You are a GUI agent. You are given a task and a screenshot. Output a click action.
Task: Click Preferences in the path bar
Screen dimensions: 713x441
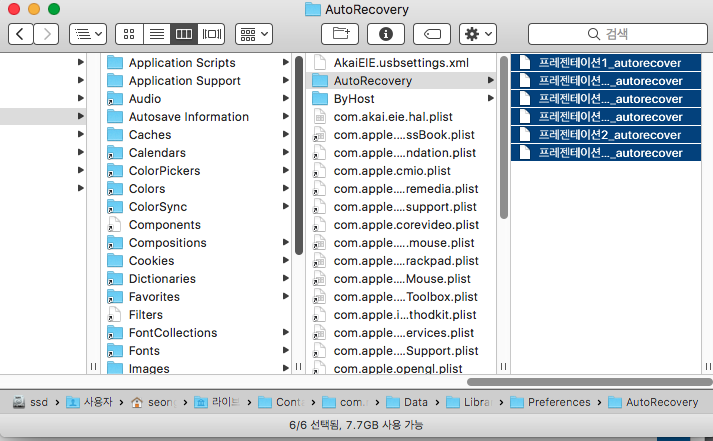click(550, 402)
